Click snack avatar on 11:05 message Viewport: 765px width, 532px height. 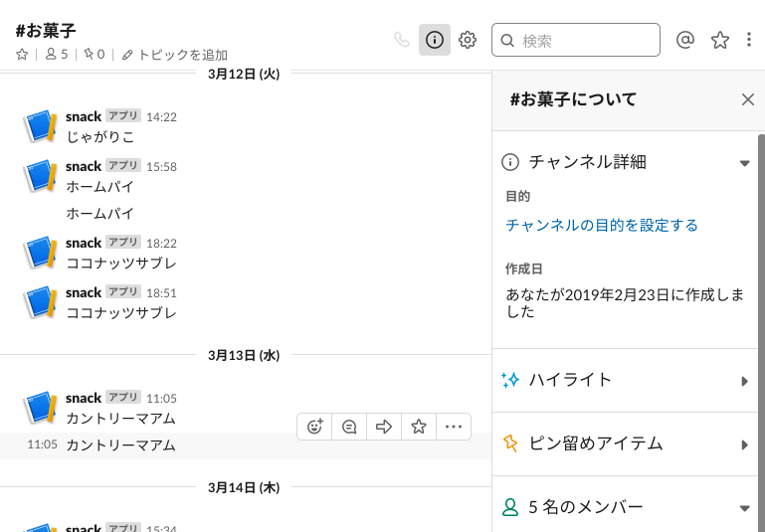click(40, 407)
